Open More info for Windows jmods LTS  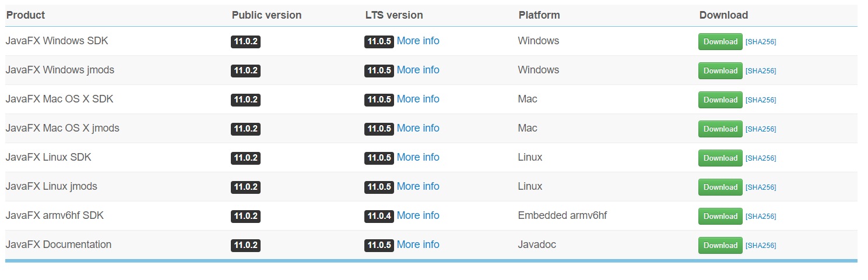pyautogui.click(x=418, y=70)
